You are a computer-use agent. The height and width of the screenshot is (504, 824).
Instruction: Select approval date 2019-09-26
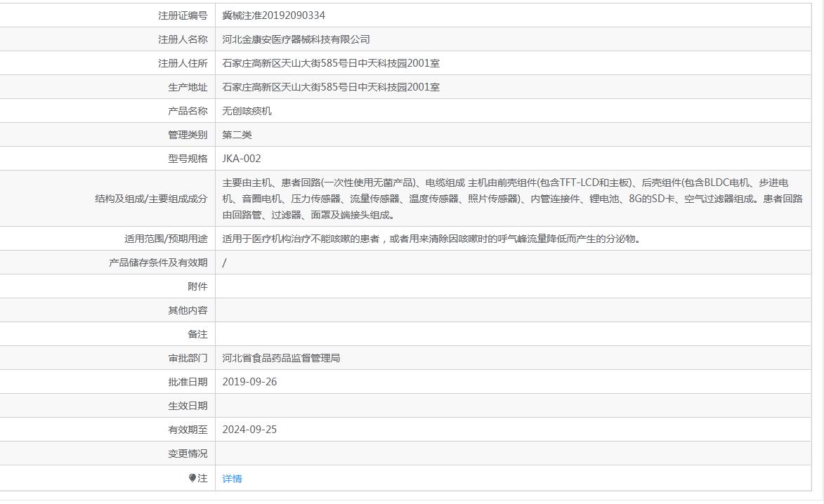(249, 382)
